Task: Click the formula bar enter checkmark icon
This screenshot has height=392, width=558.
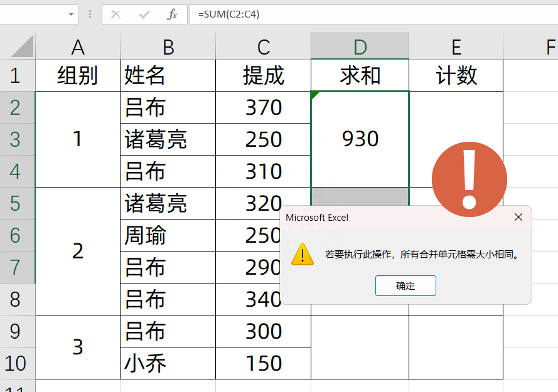Action: click(x=144, y=14)
